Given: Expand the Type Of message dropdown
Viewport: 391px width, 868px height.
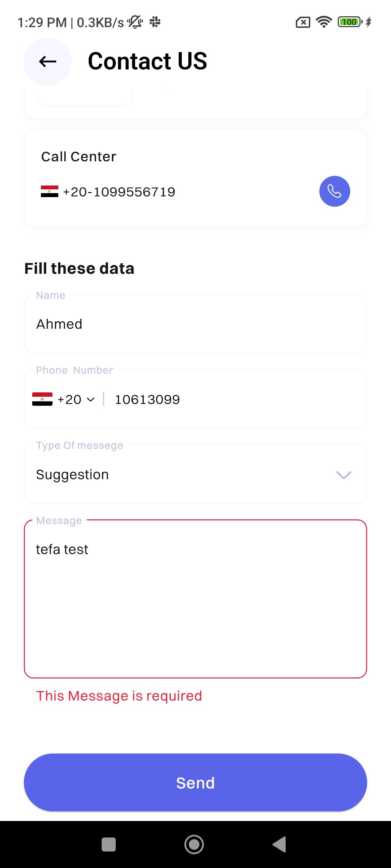Looking at the screenshot, I should click(195, 475).
